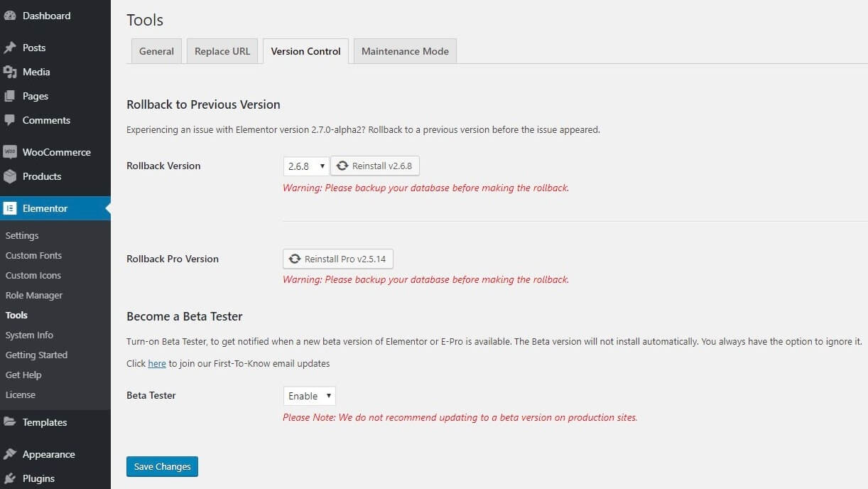Click the Reinstall Pro v2.5.14 button

(337, 258)
